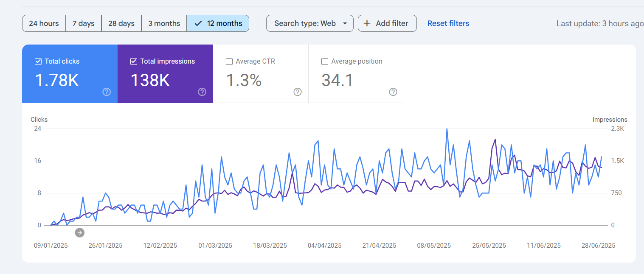The height and width of the screenshot is (274, 644).
Task: Click the 12 months range tab
Action: pos(218,23)
